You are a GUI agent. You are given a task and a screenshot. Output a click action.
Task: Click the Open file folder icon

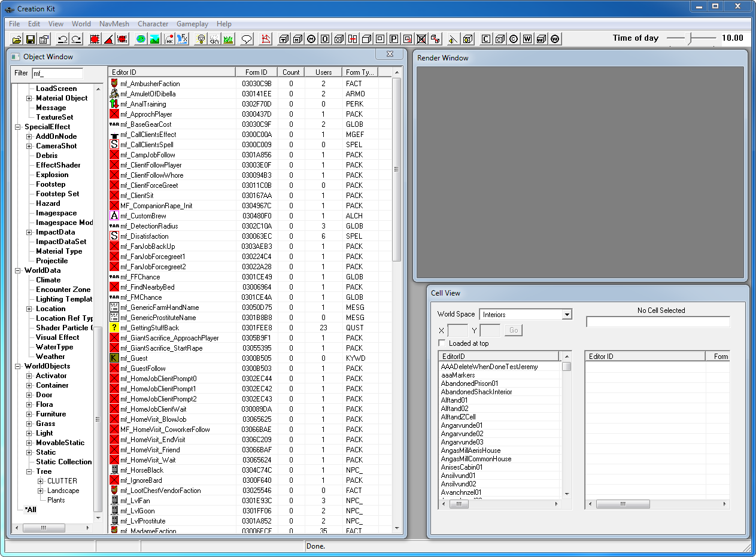[17, 39]
